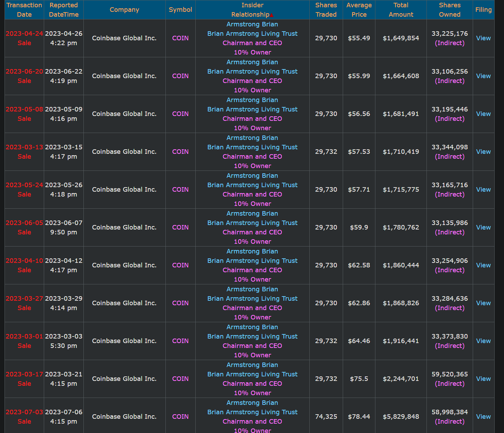This screenshot has width=504, height=433.
Task: Click the $1,649,854 total amount cell
Action: point(401,38)
